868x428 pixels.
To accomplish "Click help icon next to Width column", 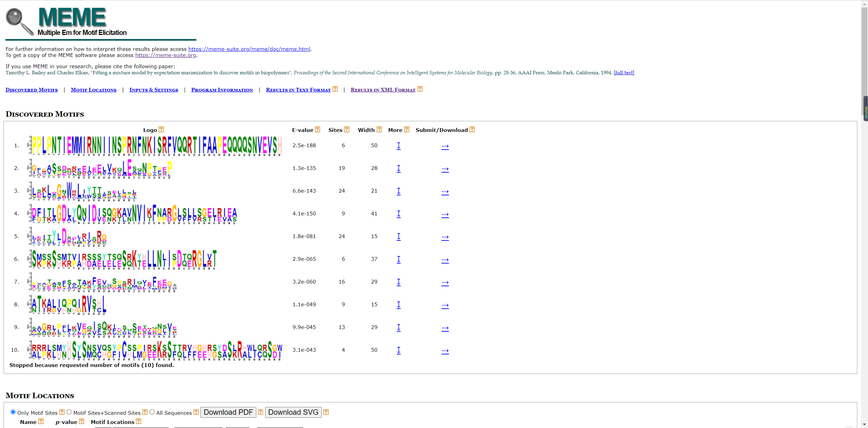I will [x=379, y=130].
